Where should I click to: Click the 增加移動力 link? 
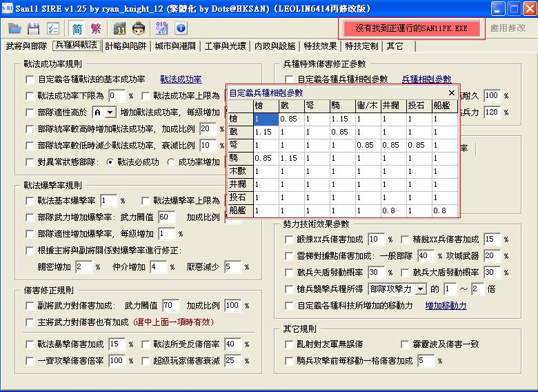446,305
